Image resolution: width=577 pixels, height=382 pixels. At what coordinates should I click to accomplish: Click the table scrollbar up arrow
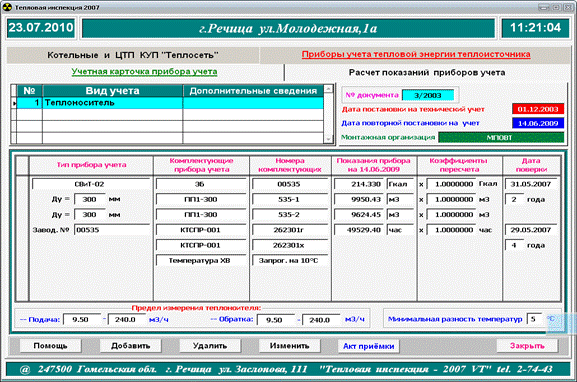(x=329, y=89)
